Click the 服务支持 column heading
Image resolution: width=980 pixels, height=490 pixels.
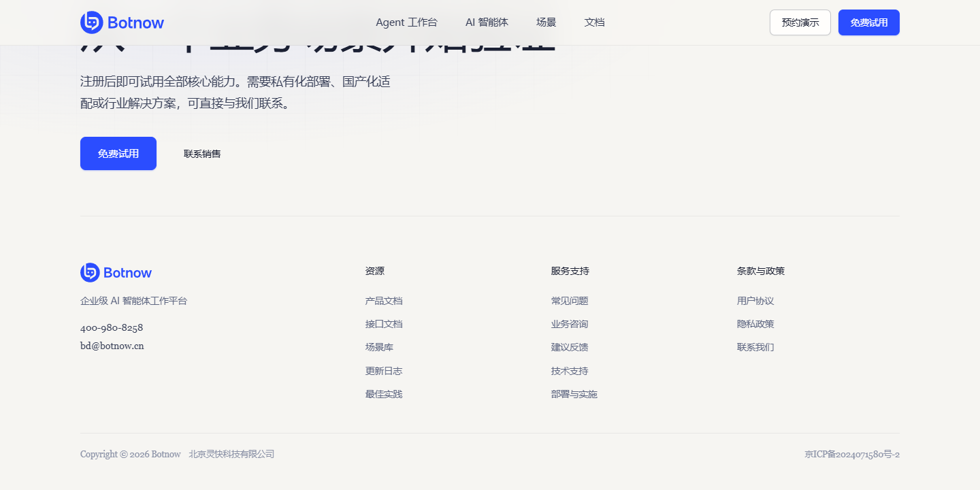tap(570, 271)
